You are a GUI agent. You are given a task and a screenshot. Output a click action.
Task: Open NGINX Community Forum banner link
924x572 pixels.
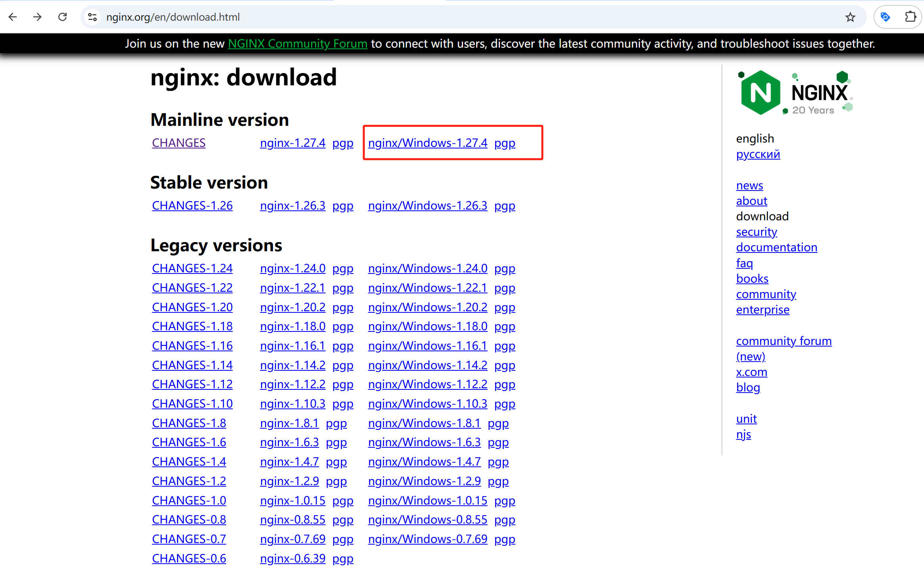[x=298, y=44]
